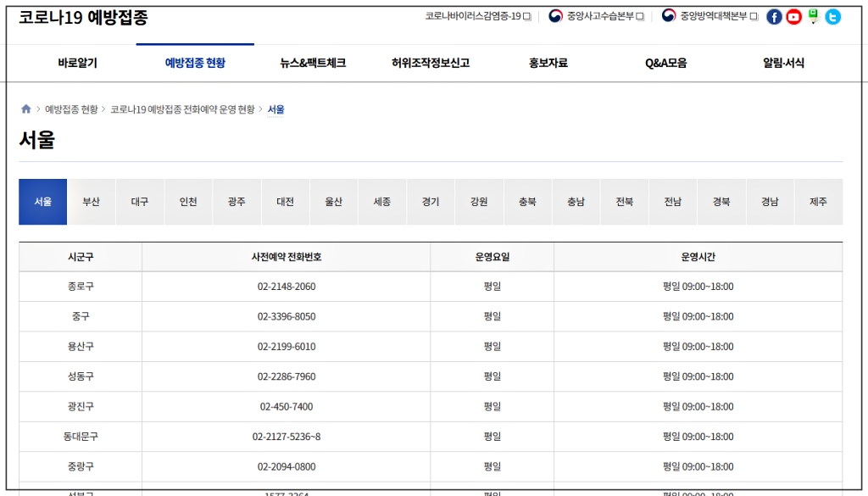Screen dimensions: 868x496
Task: Click the 운영요일 column header
Action: click(492, 257)
